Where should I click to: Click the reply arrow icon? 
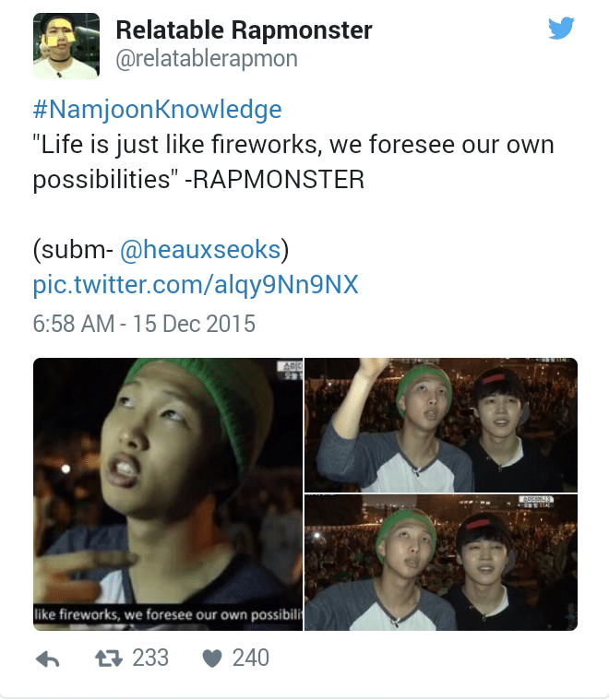click(48, 658)
